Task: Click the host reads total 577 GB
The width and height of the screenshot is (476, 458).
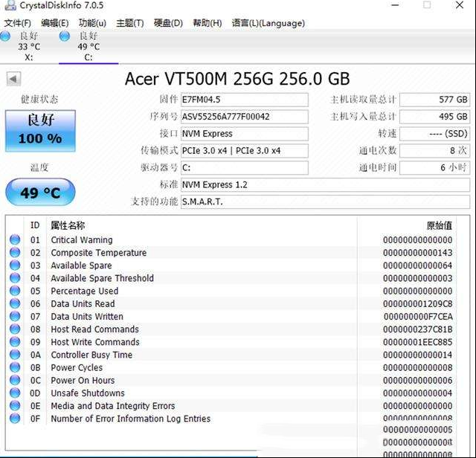Action: (x=434, y=100)
